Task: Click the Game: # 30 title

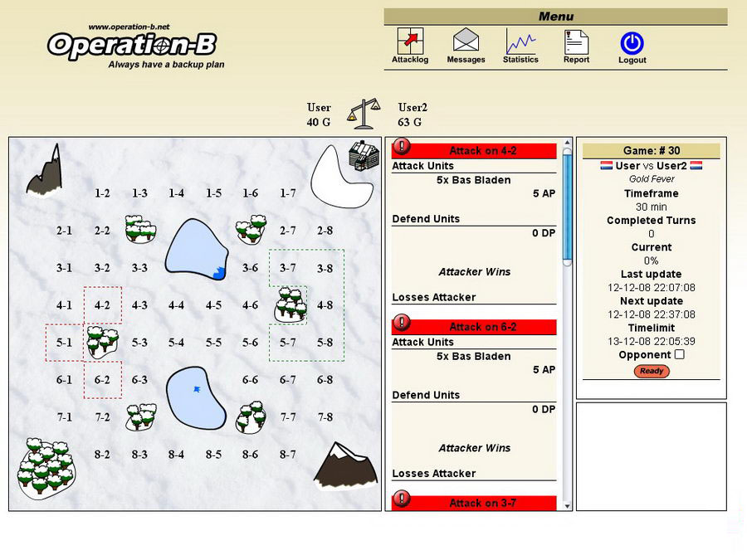Action: (x=652, y=150)
